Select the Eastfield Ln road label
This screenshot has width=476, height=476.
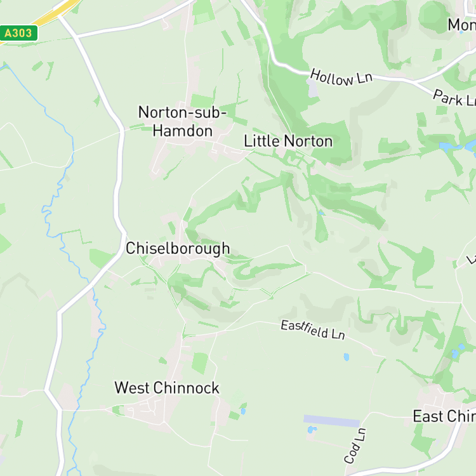tap(313, 330)
